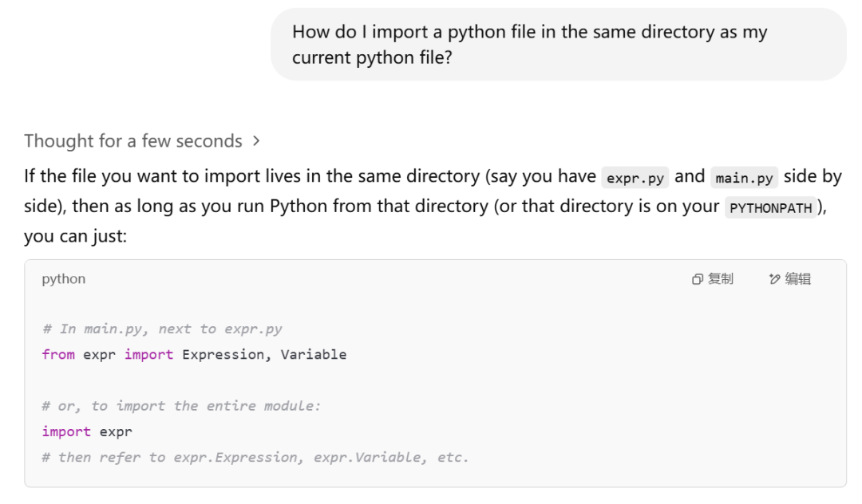Click the edit pencil icon in code block

click(774, 279)
